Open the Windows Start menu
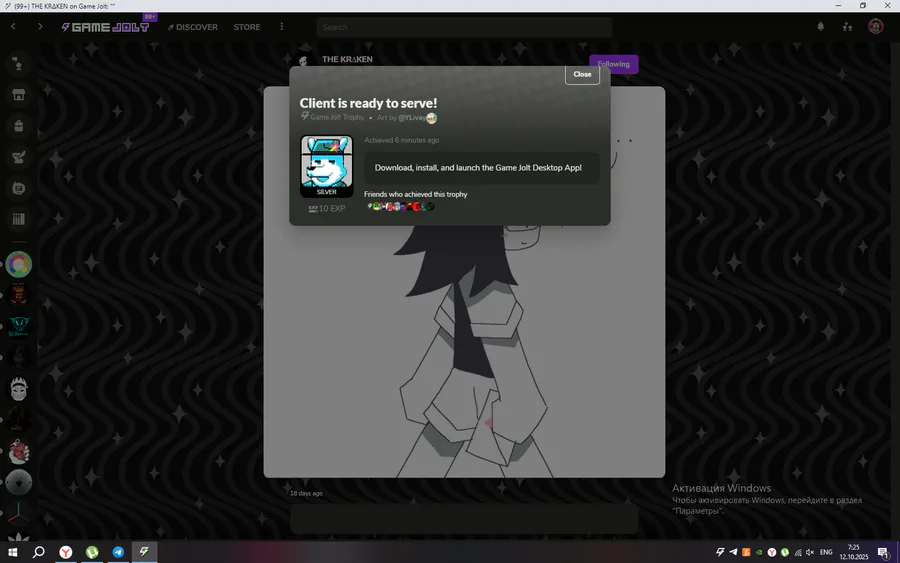Viewport: 900px width, 563px height. (x=13, y=552)
